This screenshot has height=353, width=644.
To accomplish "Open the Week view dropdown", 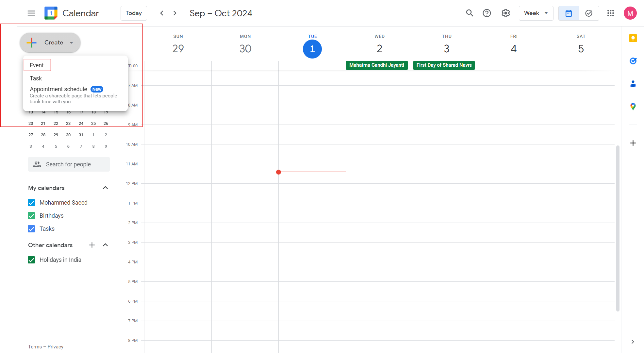I will click(x=536, y=13).
